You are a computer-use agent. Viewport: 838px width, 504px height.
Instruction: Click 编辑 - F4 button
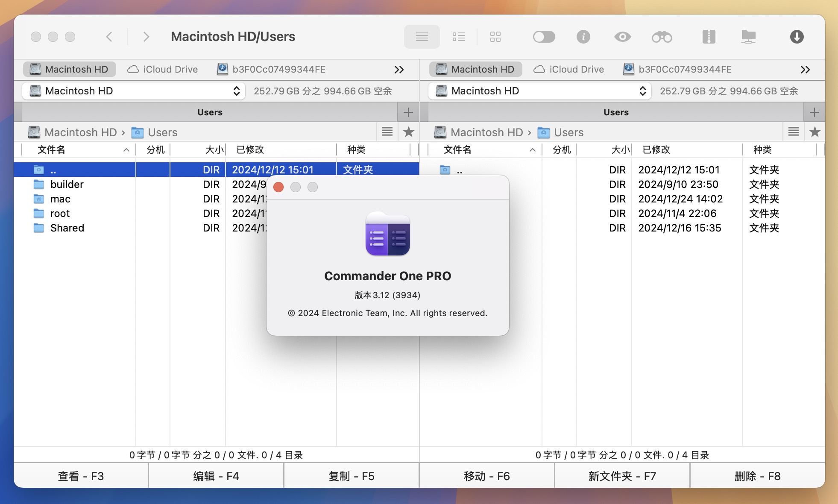click(216, 476)
